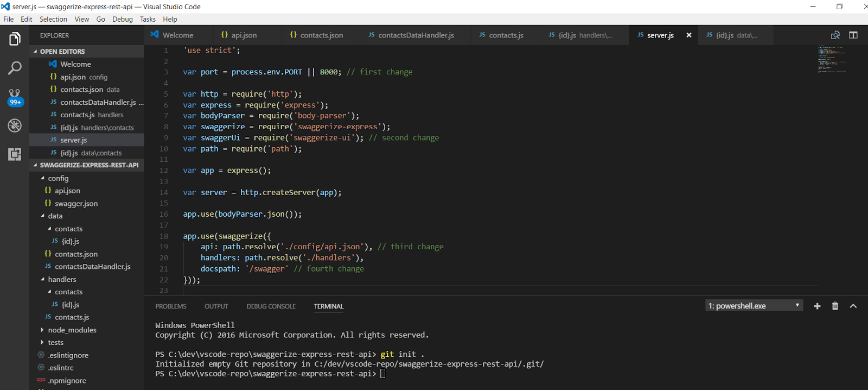Switch to the contacts.js editor tab

(506, 35)
